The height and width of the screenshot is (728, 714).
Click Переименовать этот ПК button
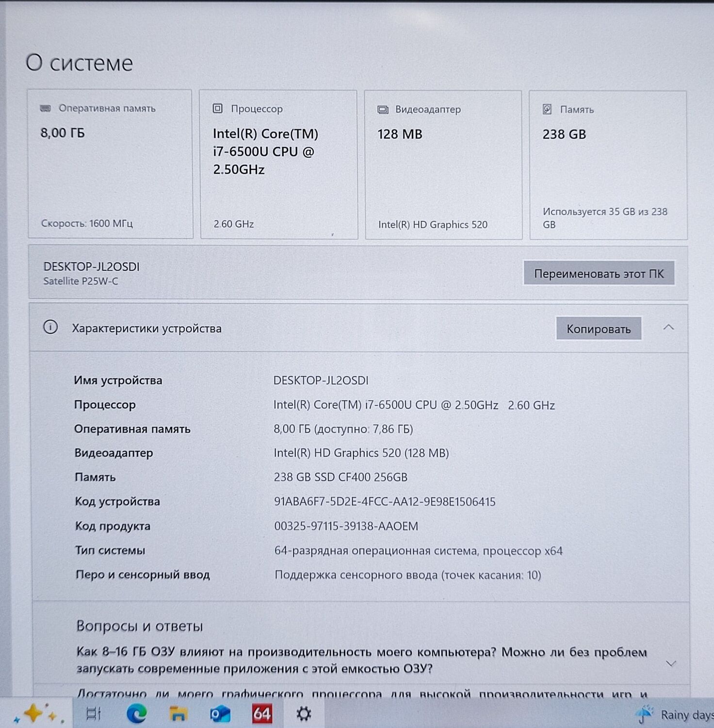point(599,274)
